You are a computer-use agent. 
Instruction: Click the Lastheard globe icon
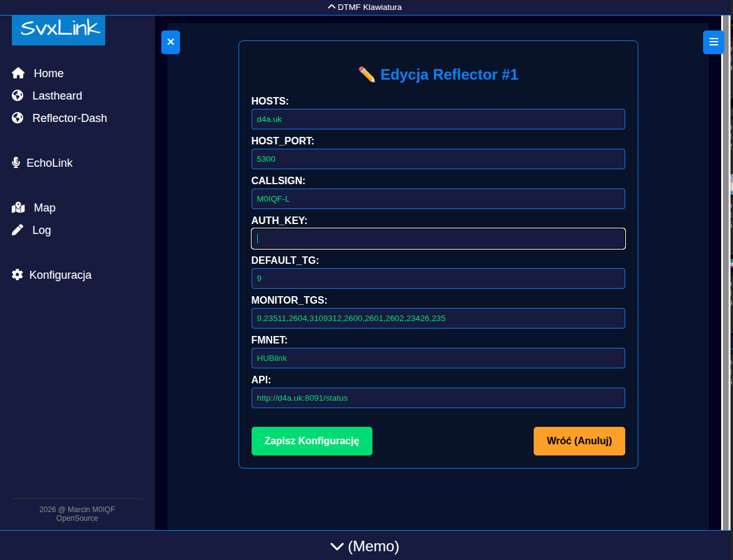pyautogui.click(x=18, y=96)
